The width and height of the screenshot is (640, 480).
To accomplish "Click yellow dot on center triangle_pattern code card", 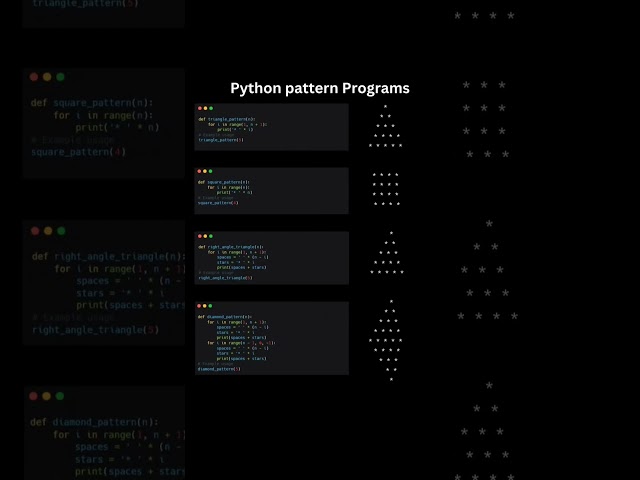I will (x=205, y=108).
